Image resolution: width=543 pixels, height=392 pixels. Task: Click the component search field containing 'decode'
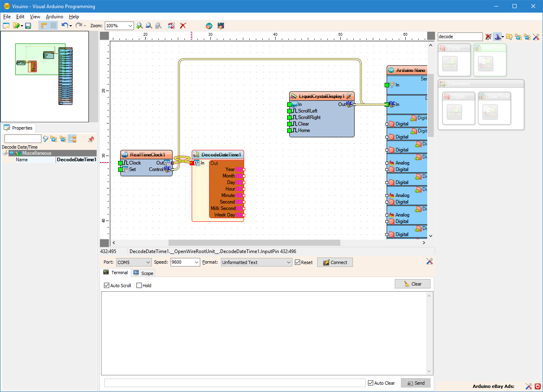coord(460,37)
